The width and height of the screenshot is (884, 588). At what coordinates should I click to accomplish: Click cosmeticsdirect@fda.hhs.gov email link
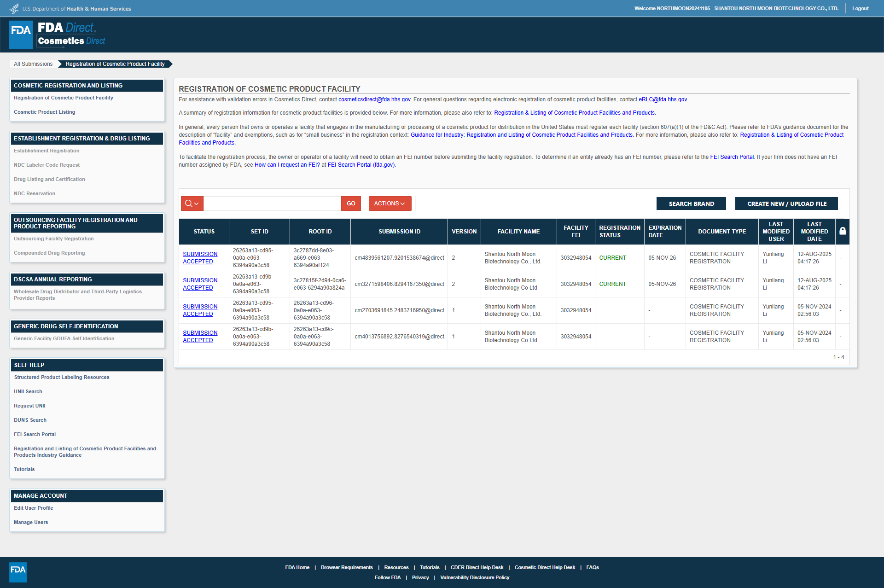374,99
